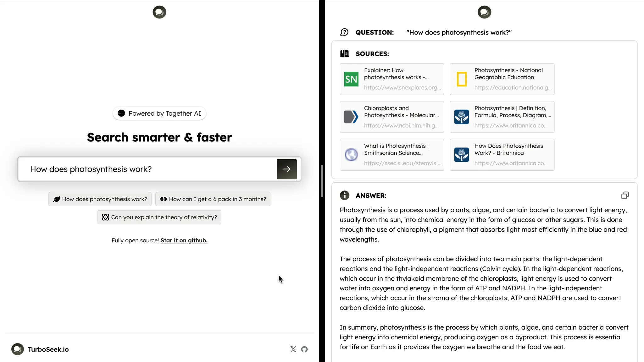Open 'What is Photosynthesis | Smithsonian Science' source title
The height and width of the screenshot is (362, 644).
pyautogui.click(x=396, y=149)
